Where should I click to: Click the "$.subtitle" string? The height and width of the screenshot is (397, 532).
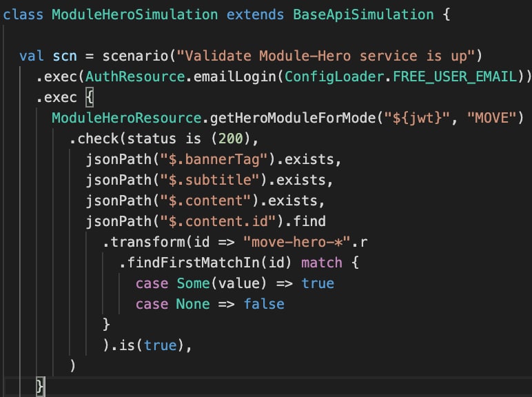pyautogui.click(x=210, y=180)
